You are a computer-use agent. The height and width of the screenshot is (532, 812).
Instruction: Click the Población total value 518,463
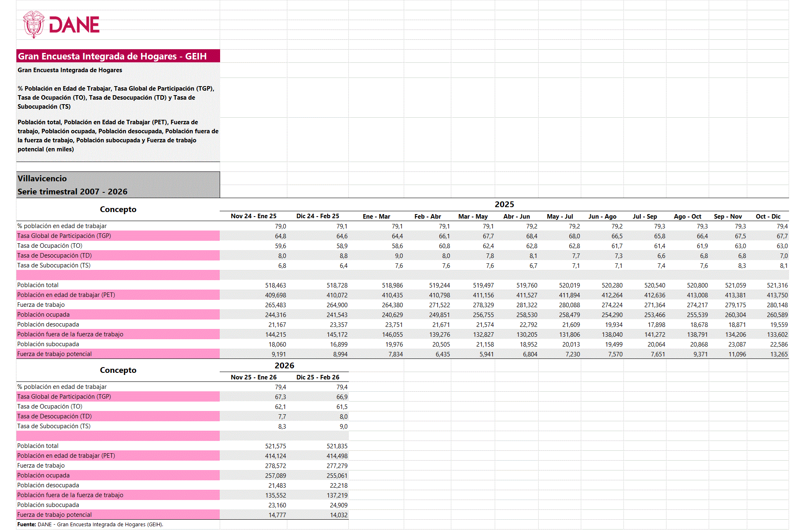pyautogui.click(x=275, y=285)
